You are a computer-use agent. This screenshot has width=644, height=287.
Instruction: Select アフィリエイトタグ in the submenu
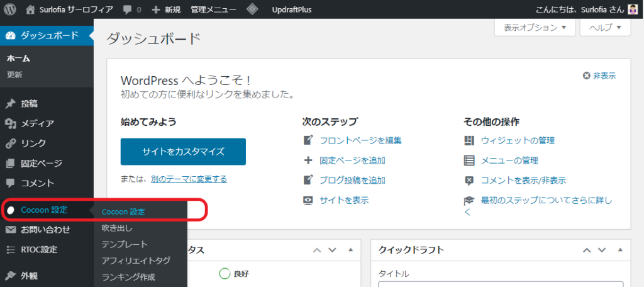point(136,261)
